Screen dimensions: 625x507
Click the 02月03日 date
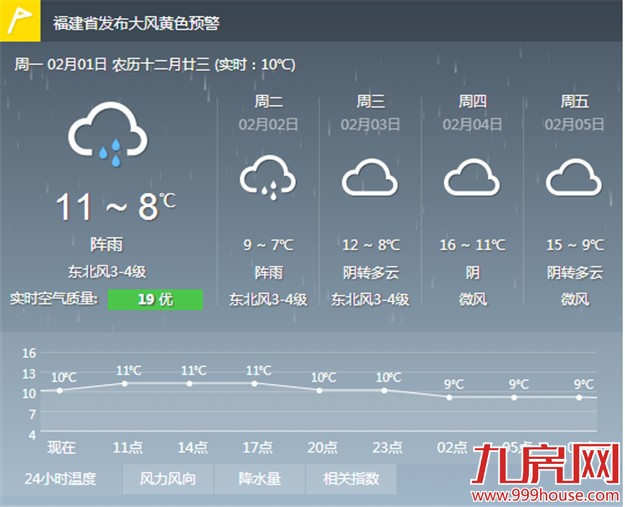tap(370, 125)
